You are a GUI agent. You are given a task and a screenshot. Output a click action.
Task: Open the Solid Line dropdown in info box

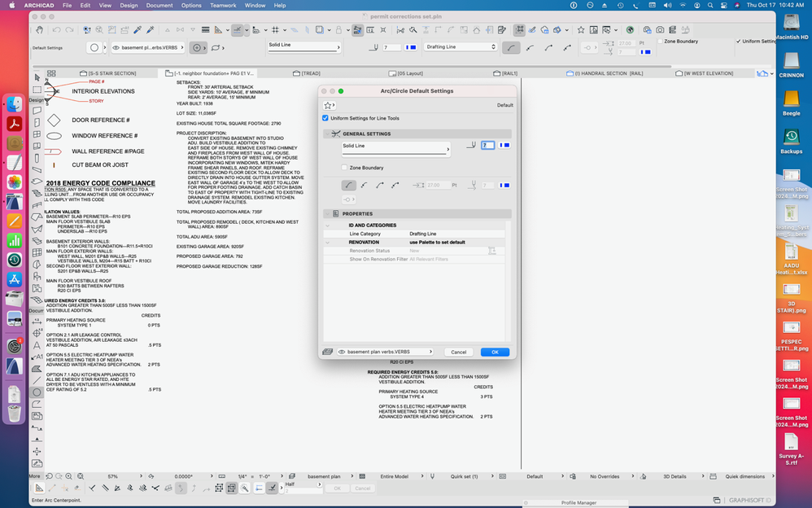(304, 46)
